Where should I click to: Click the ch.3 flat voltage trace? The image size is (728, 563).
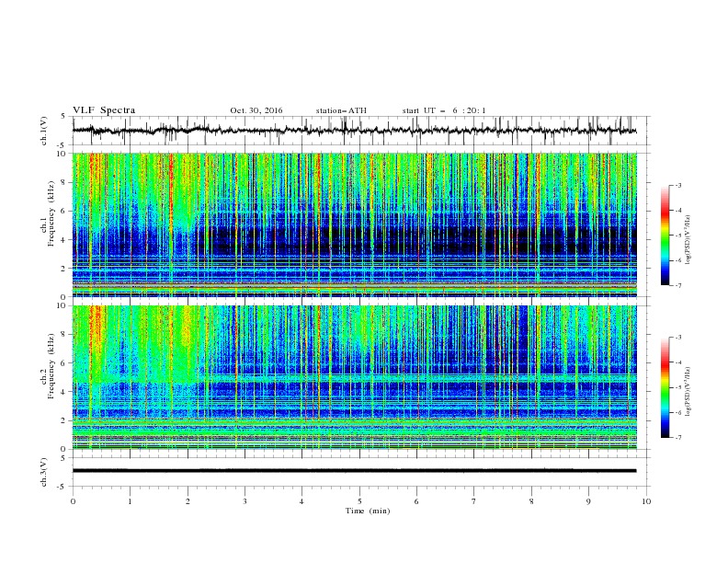(x=354, y=471)
